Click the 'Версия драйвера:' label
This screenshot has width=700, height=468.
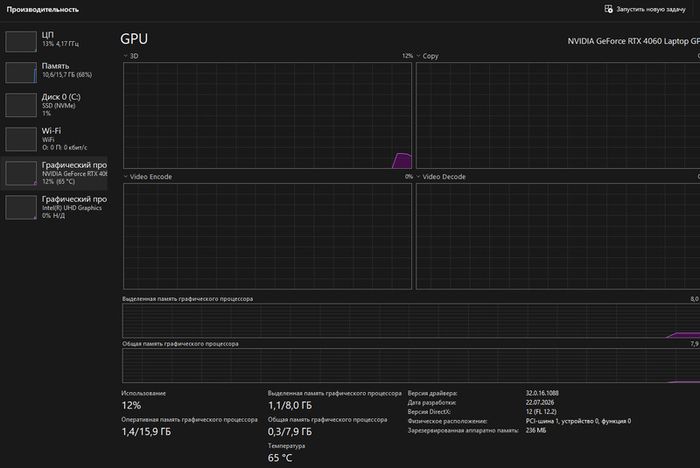(433, 393)
